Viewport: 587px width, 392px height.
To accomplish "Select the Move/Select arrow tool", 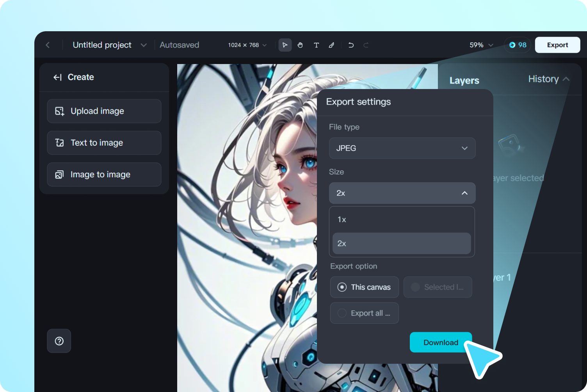I will click(285, 45).
